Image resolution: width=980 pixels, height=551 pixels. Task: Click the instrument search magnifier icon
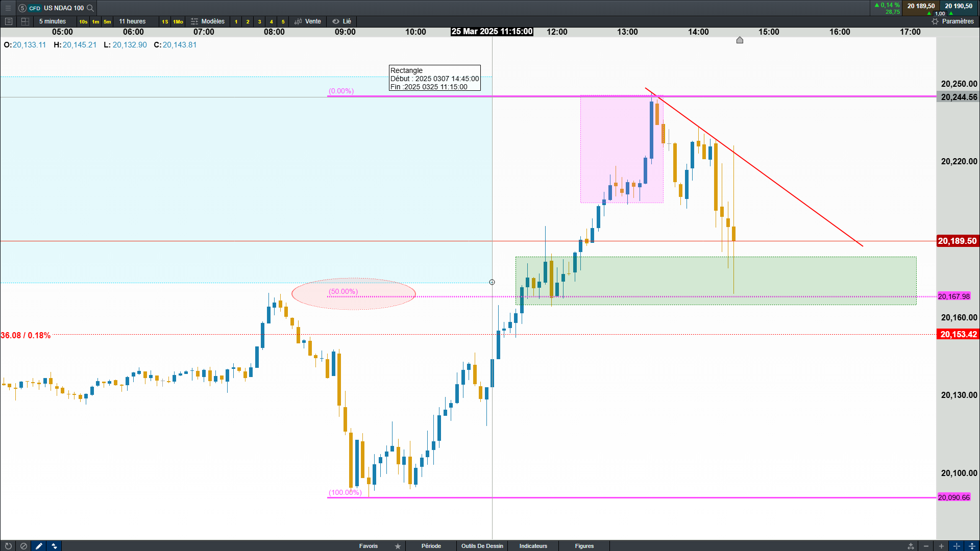coord(90,8)
